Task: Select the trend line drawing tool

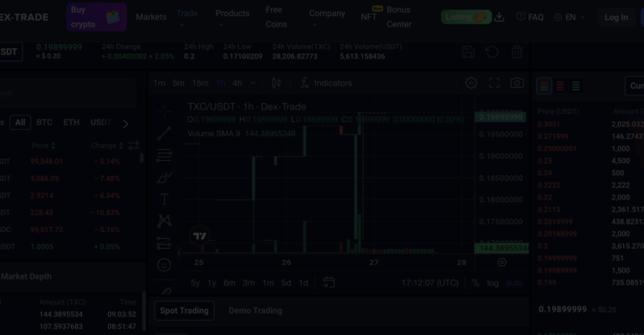Action: point(164,133)
